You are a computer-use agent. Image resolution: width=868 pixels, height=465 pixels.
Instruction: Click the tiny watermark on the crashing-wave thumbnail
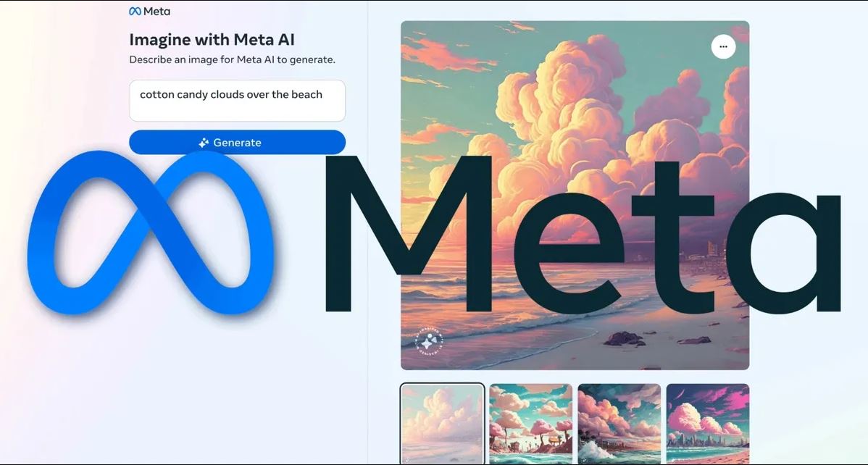coord(585,459)
